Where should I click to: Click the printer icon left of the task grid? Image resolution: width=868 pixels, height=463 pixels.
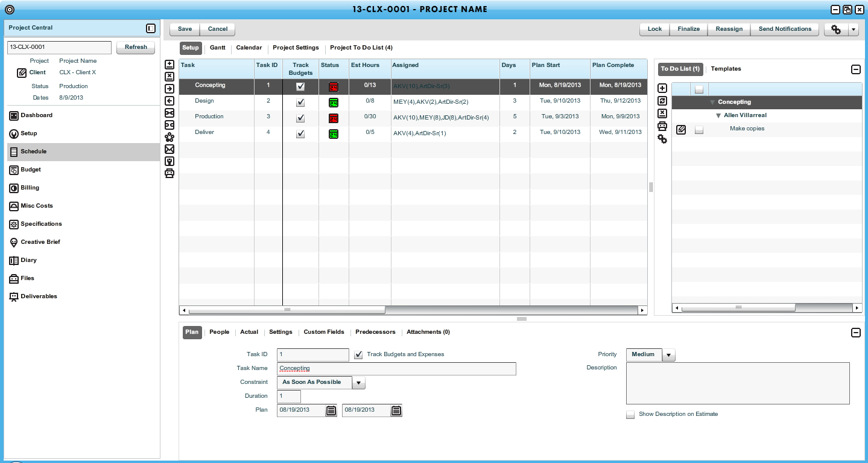click(169, 173)
